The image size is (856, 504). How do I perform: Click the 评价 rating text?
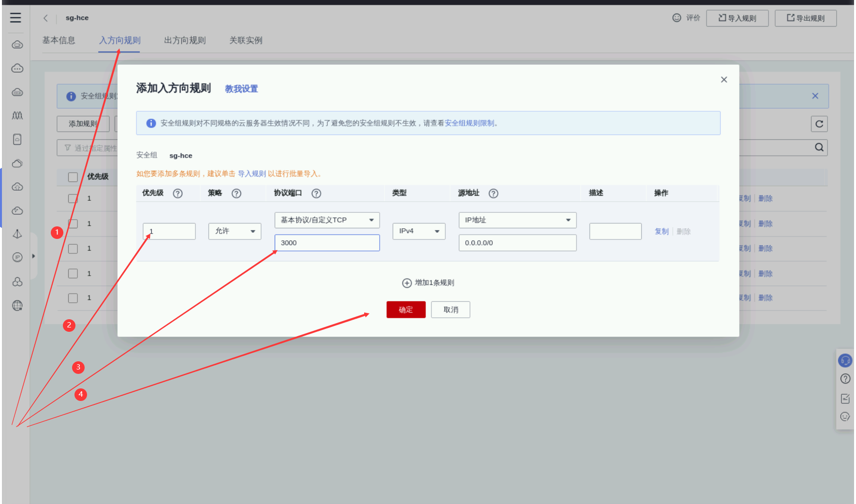coord(693,18)
